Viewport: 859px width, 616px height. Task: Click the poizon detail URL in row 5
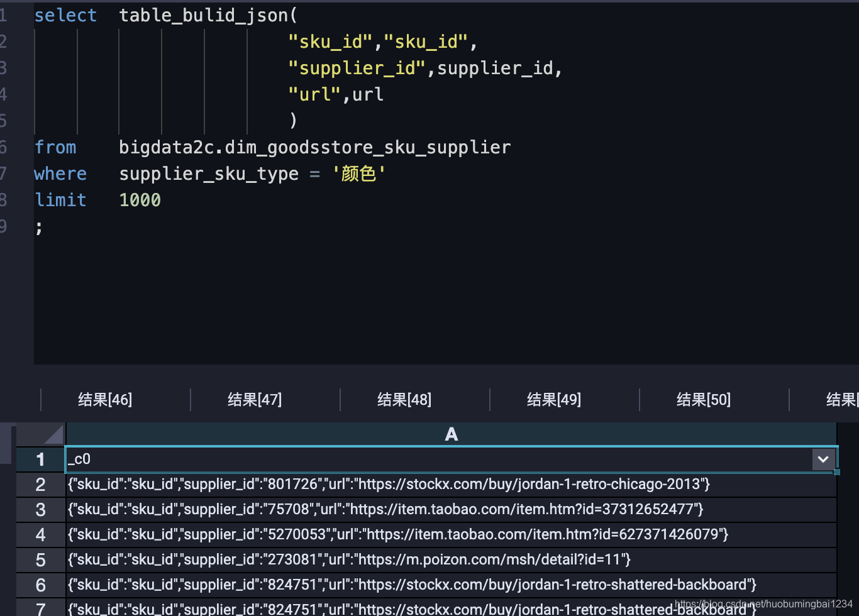tap(349, 559)
